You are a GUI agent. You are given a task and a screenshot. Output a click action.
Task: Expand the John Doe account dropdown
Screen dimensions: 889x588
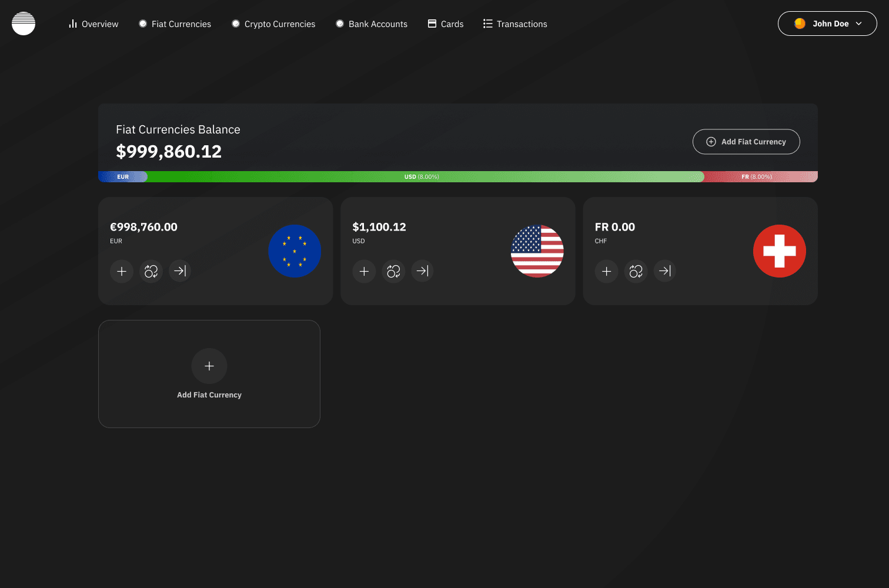pos(827,24)
